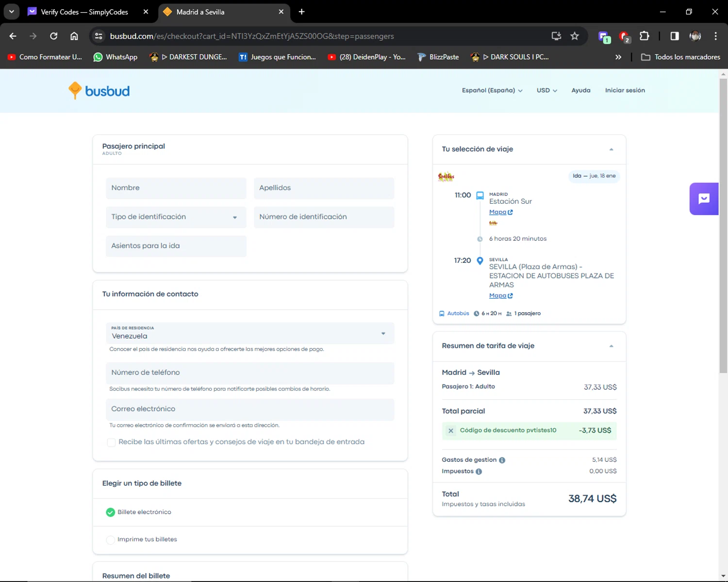
Task: Open Todos los marcadores folder
Action: coord(680,57)
